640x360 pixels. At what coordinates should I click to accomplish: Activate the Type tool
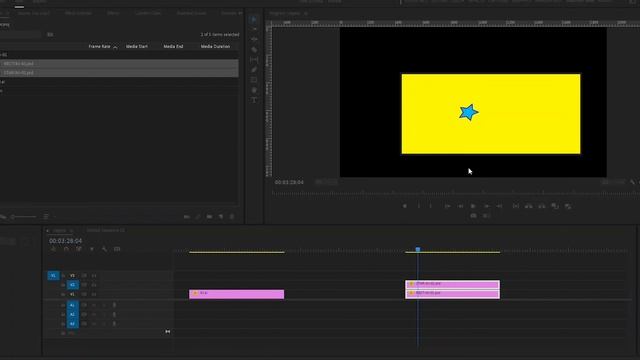254,100
